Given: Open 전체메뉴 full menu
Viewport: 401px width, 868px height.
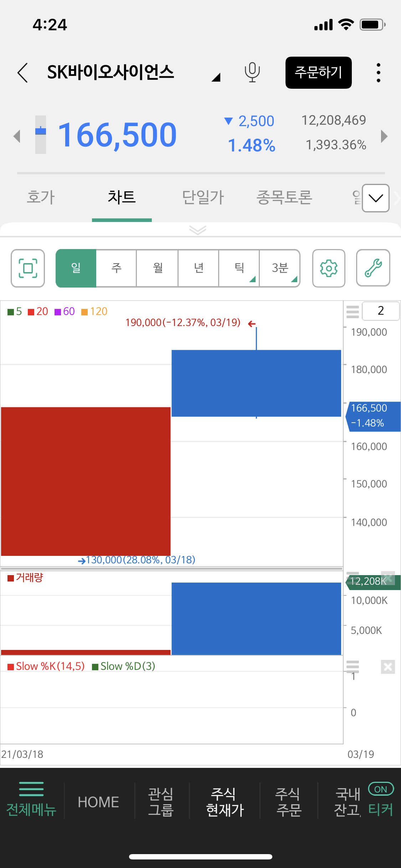Looking at the screenshot, I should point(31,800).
